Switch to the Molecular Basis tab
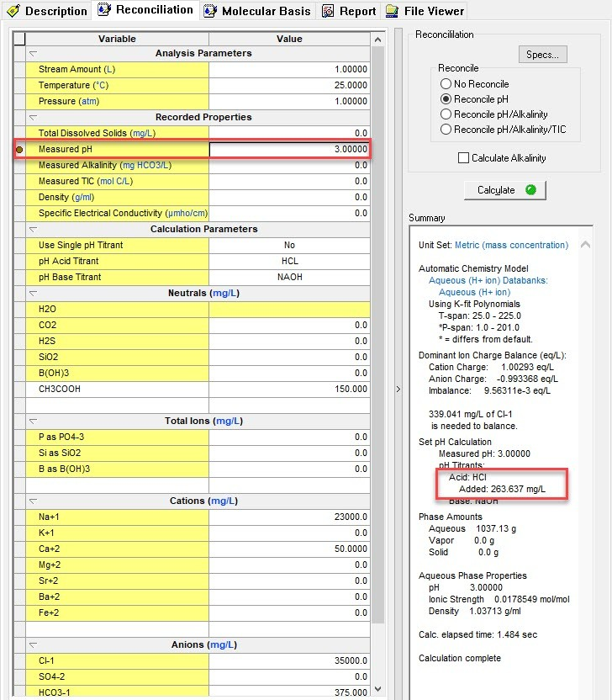Screen dimensions: 612x700 coord(257,11)
